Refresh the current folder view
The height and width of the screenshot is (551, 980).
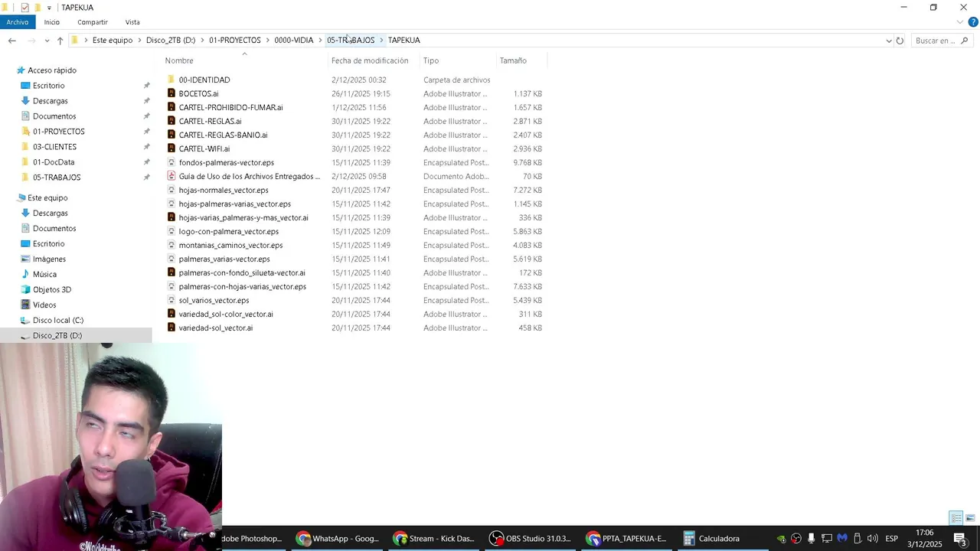coord(900,41)
